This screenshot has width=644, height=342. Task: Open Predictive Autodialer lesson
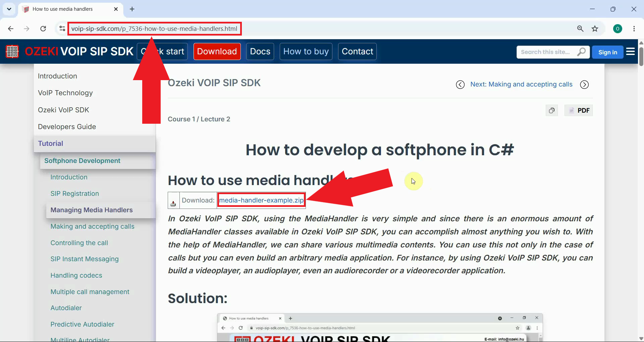pyautogui.click(x=82, y=324)
